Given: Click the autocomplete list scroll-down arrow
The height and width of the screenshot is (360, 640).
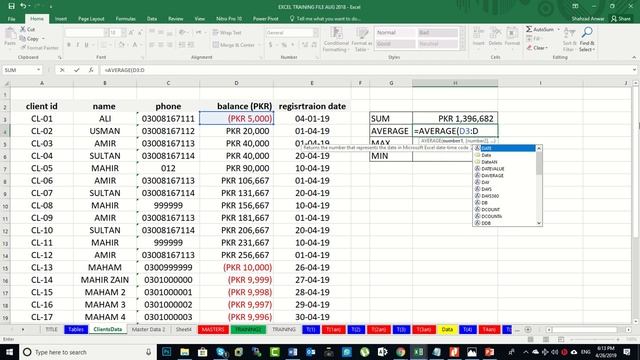Looking at the screenshot, I should (x=539, y=223).
